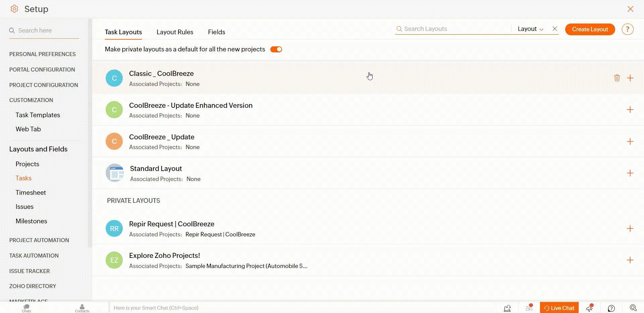Select Timesheet under Layouts and Fields

pyautogui.click(x=31, y=192)
